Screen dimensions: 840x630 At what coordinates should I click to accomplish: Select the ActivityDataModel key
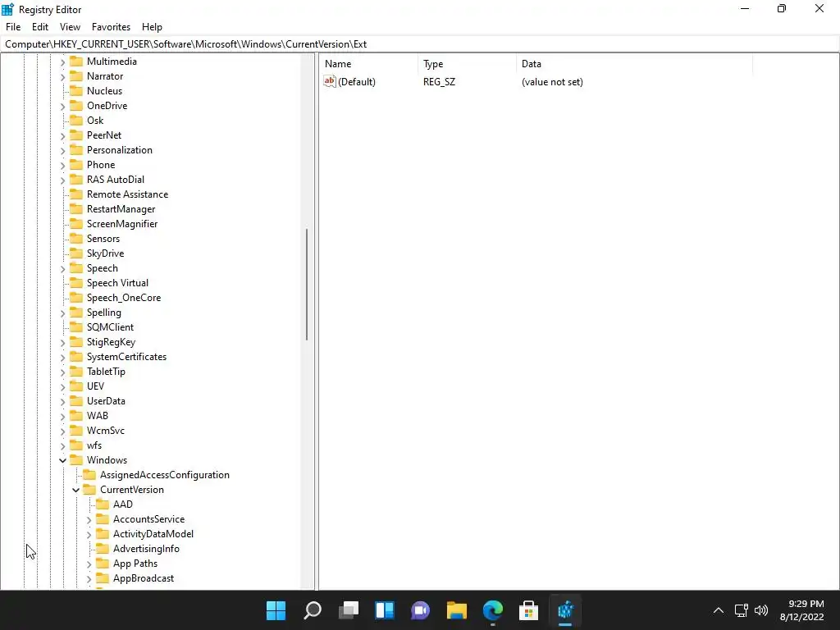click(153, 533)
